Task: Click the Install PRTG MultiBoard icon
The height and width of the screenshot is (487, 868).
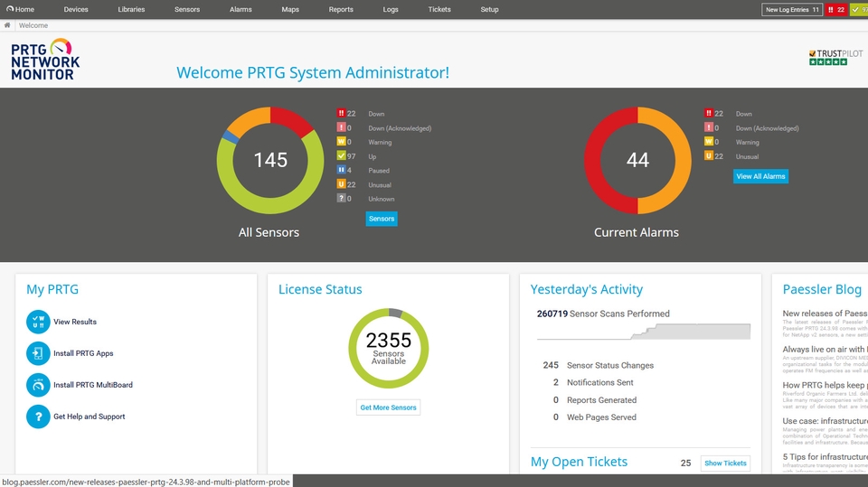Action: (x=38, y=385)
